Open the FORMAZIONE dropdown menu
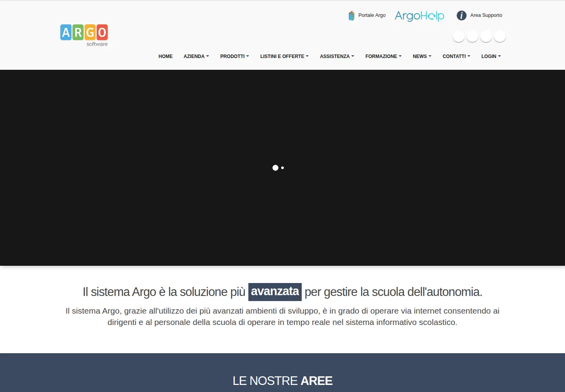This screenshot has height=392, width=565. [383, 56]
